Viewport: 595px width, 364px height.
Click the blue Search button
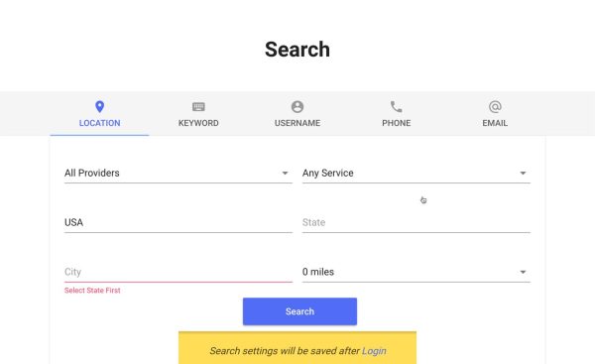tap(299, 311)
